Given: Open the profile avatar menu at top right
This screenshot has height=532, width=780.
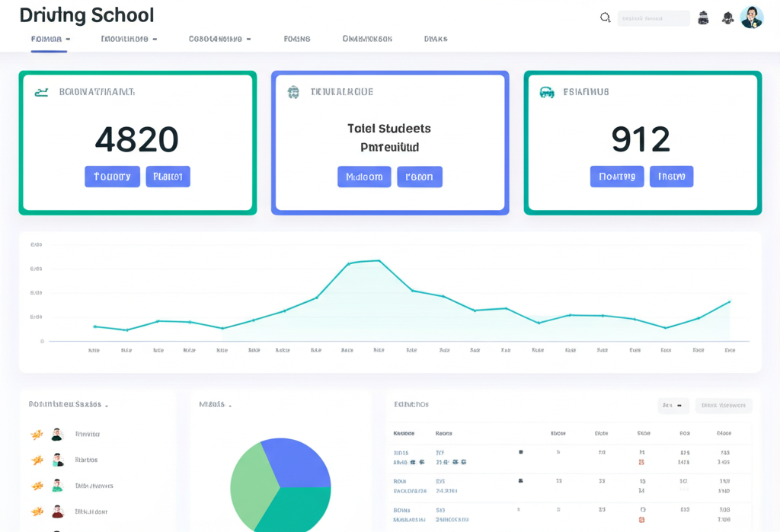Looking at the screenshot, I should (753, 16).
